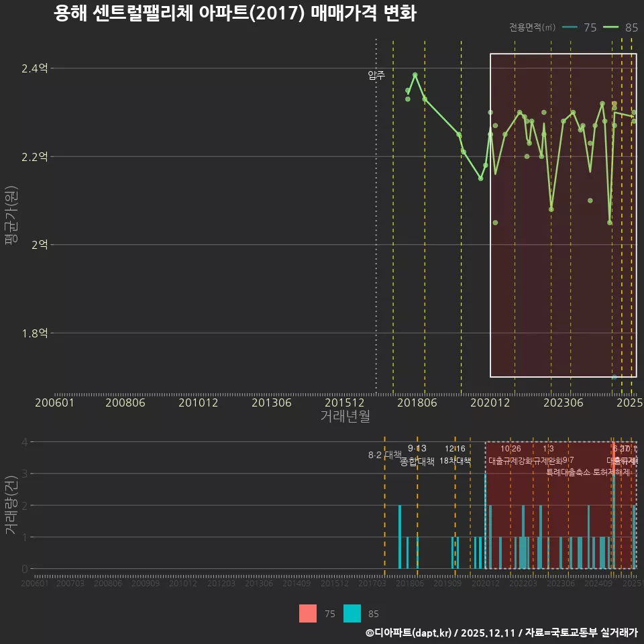Viewport: 644px width, 644px height.
Task: Click the 토허제해제 annotation label
Action: [612, 472]
